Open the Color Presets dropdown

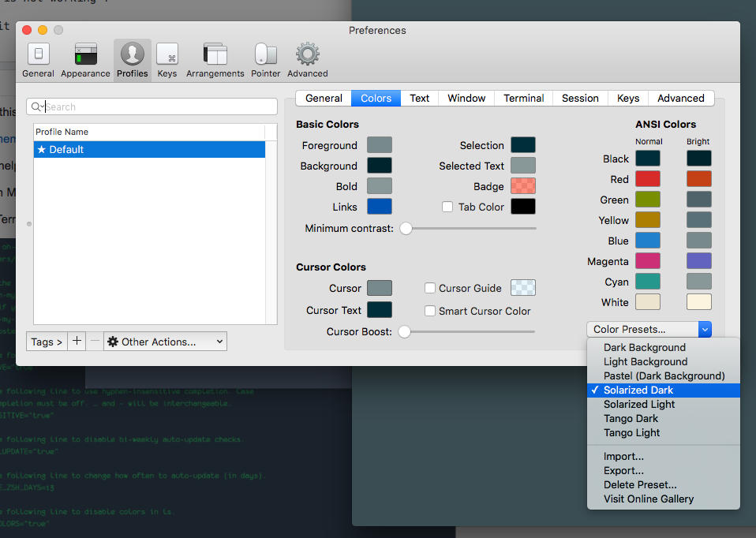(x=649, y=329)
